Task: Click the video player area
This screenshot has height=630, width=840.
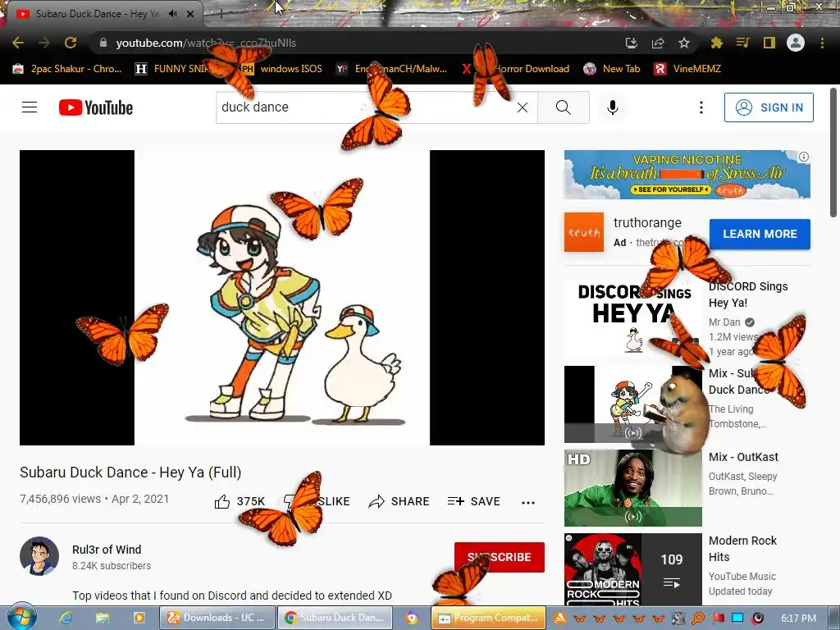Action: click(282, 297)
